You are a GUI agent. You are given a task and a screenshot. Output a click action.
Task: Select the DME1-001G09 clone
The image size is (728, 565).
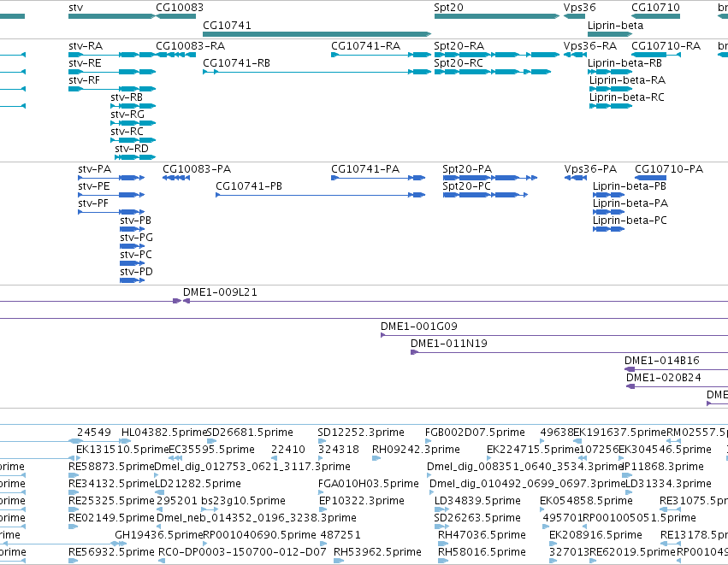(x=554, y=335)
